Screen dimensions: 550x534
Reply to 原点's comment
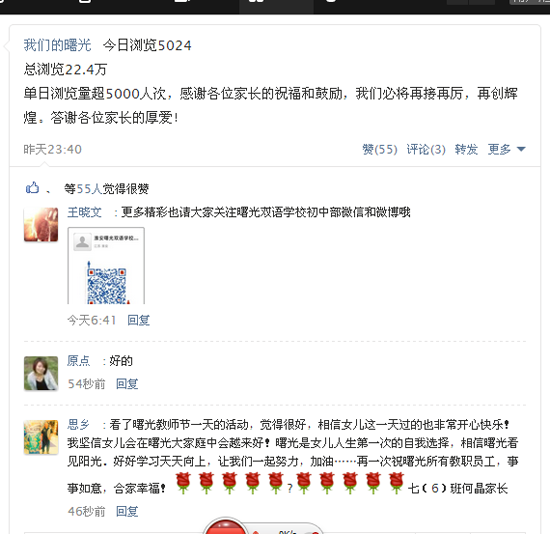(127, 384)
